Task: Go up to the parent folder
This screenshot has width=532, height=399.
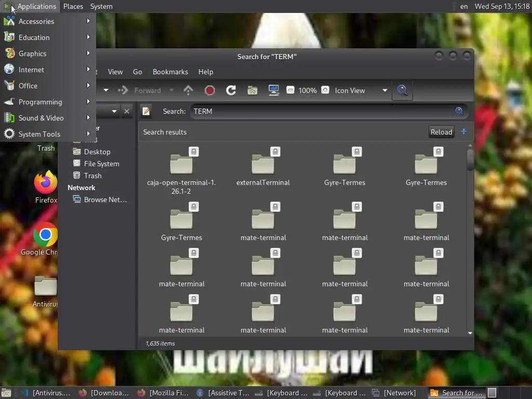Action: click(188, 90)
